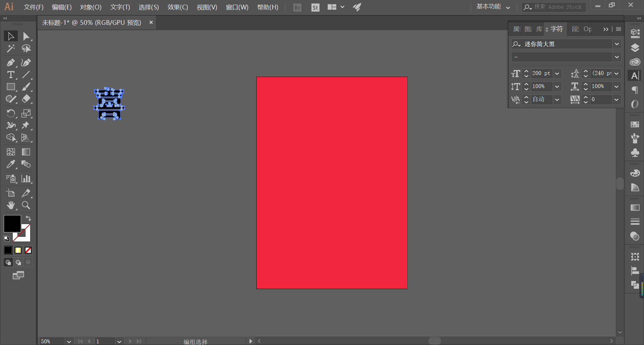Activate the Type tool
644x345 pixels.
coord(11,75)
